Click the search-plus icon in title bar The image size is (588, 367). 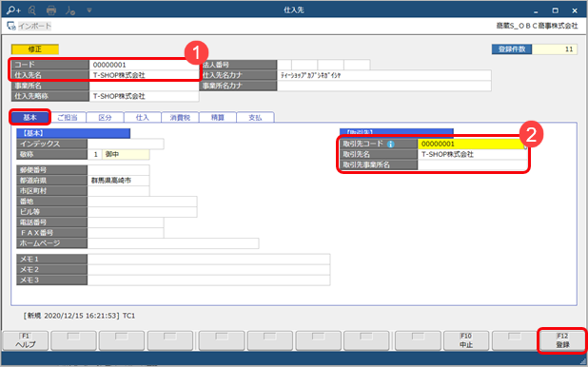(x=13, y=10)
